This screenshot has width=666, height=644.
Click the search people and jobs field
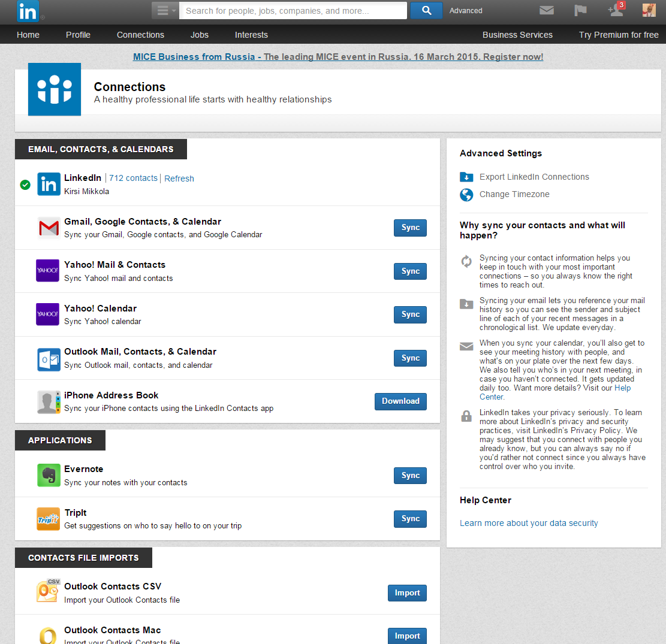click(x=293, y=11)
